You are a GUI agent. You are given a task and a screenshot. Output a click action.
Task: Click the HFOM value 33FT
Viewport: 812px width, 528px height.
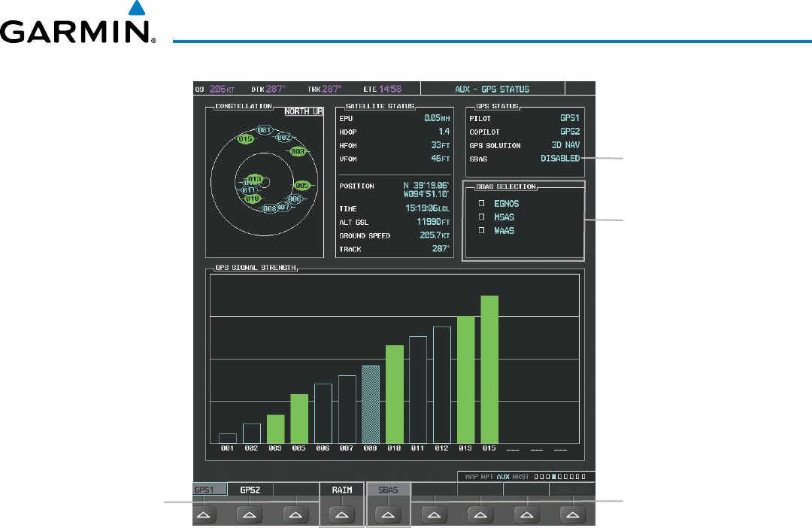pyautogui.click(x=440, y=145)
